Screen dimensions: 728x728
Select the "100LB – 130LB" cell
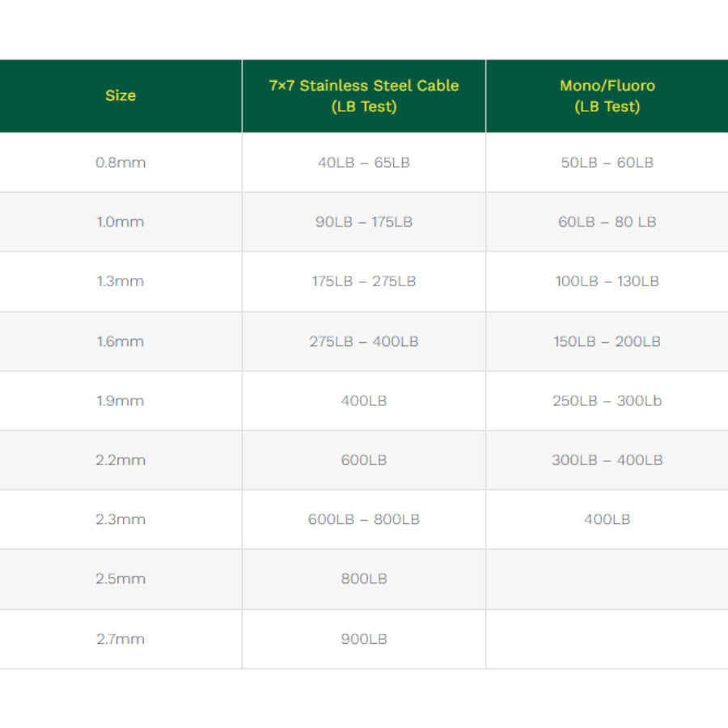tap(607, 281)
